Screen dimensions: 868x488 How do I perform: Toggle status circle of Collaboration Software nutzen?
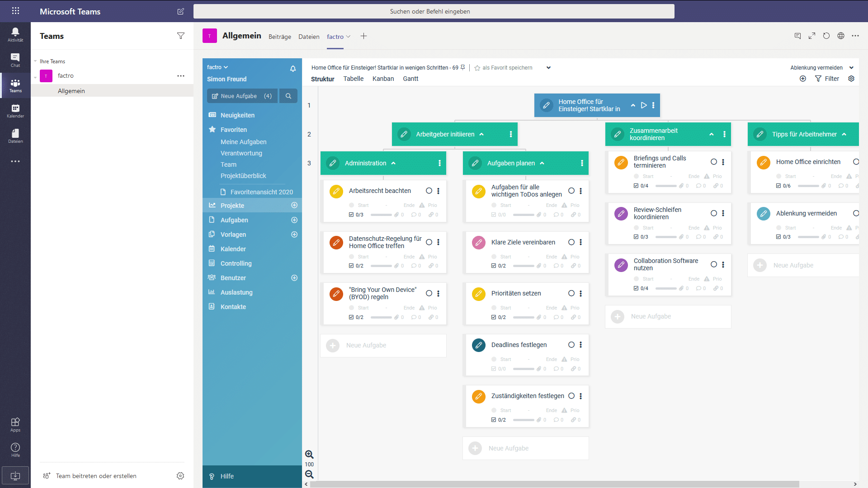click(714, 264)
